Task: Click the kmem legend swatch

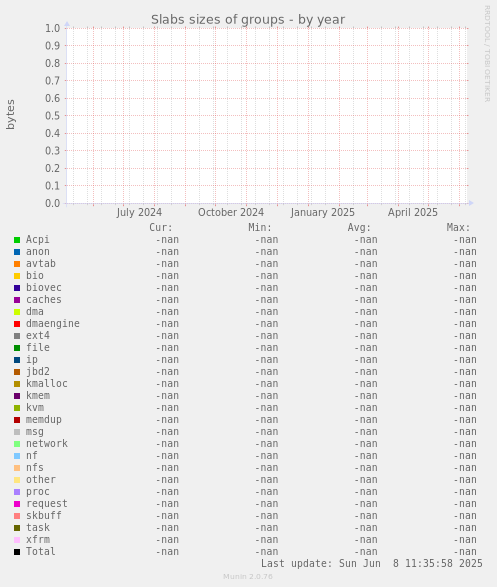Action: click(x=17, y=396)
